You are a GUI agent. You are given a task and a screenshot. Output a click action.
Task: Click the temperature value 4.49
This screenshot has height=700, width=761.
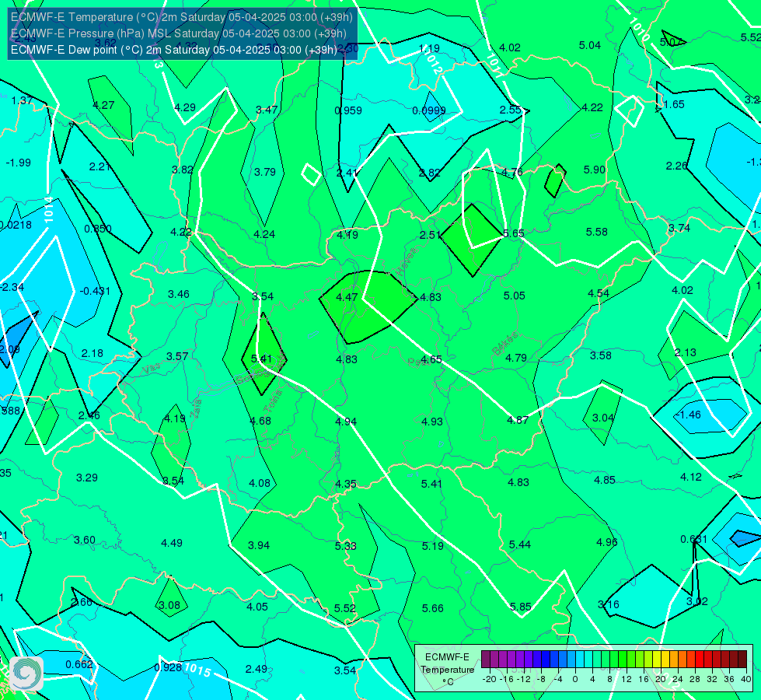click(x=172, y=543)
